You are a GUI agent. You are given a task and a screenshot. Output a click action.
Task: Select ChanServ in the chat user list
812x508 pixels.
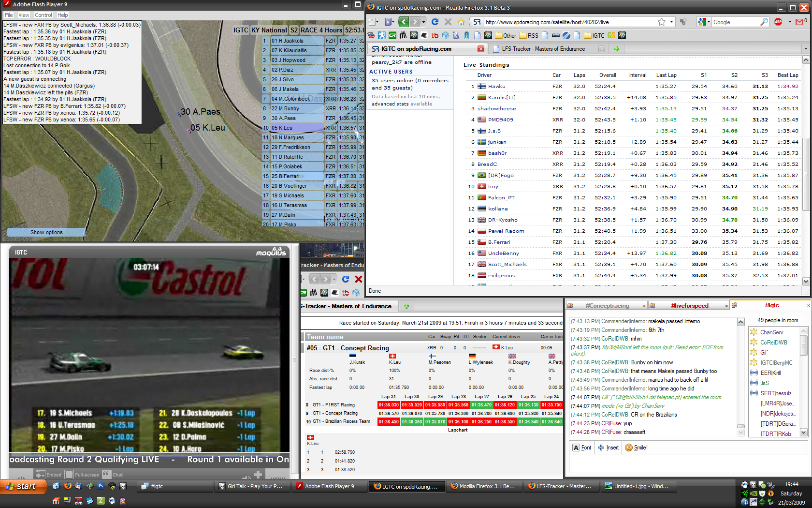[x=771, y=332]
